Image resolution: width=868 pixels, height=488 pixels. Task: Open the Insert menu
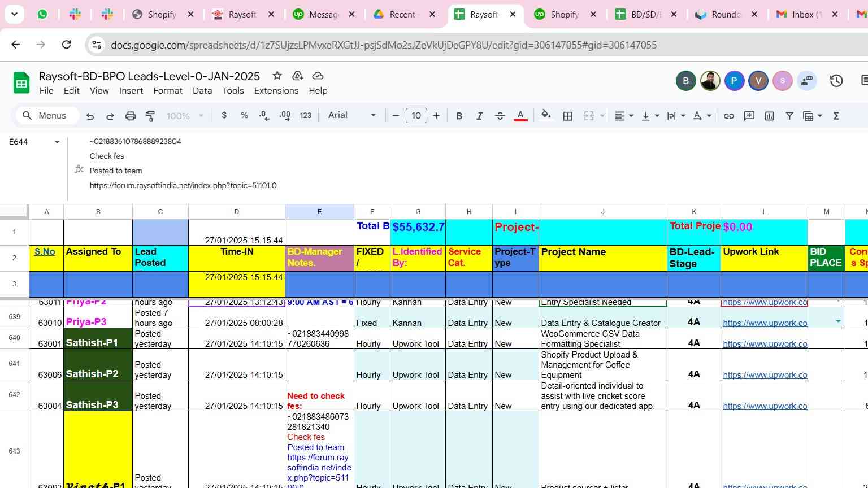[131, 90]
